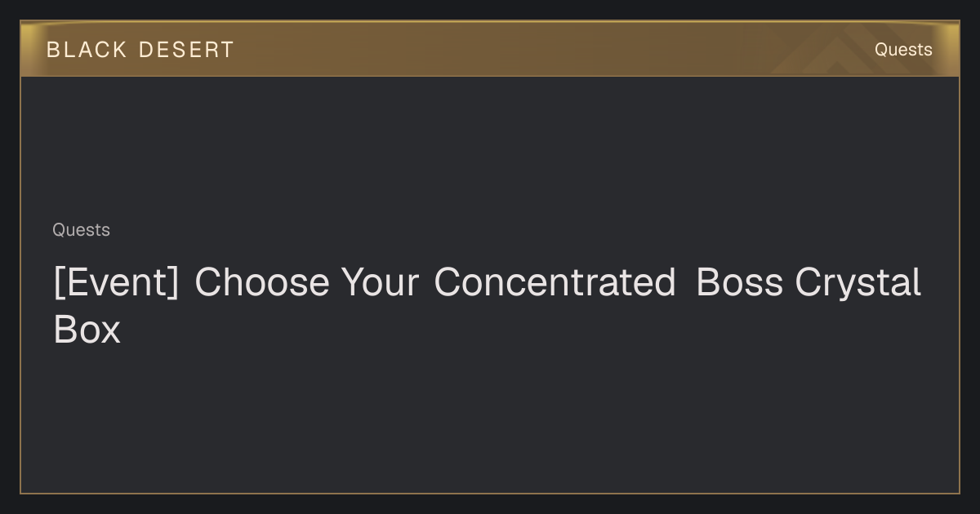Click the [Event] tag in the title
Screen dimensions: 980x514
(x=116, y=282)
